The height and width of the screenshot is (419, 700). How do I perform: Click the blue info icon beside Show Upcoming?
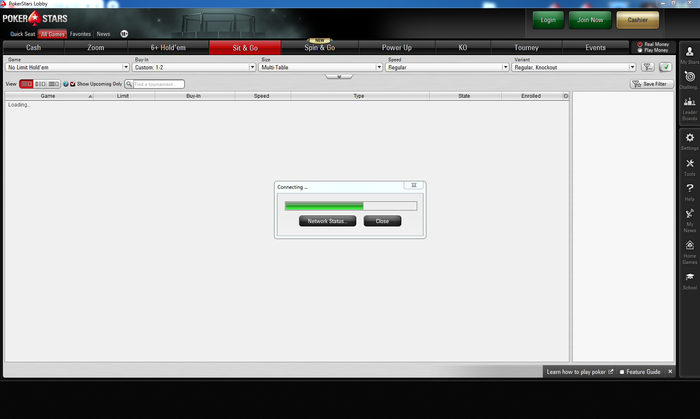[x=66, y=84]
